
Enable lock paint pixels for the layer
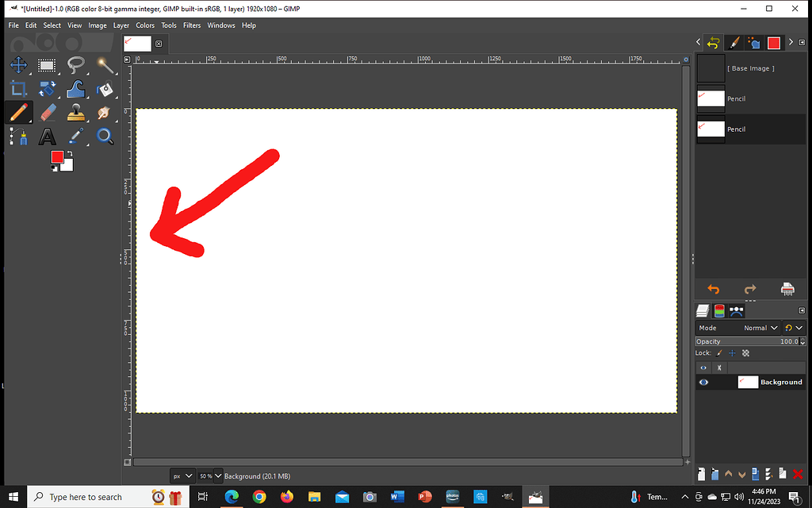718,352
